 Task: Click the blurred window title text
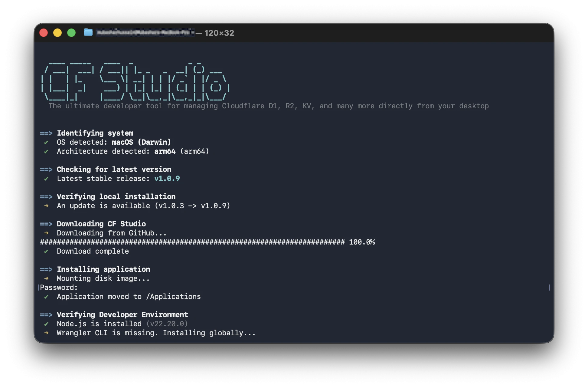pyautogui.click(x=145, y=32)
